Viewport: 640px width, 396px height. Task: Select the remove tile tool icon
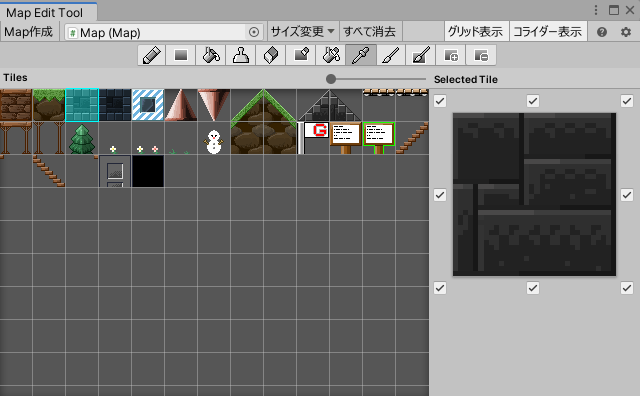[481, 55]
